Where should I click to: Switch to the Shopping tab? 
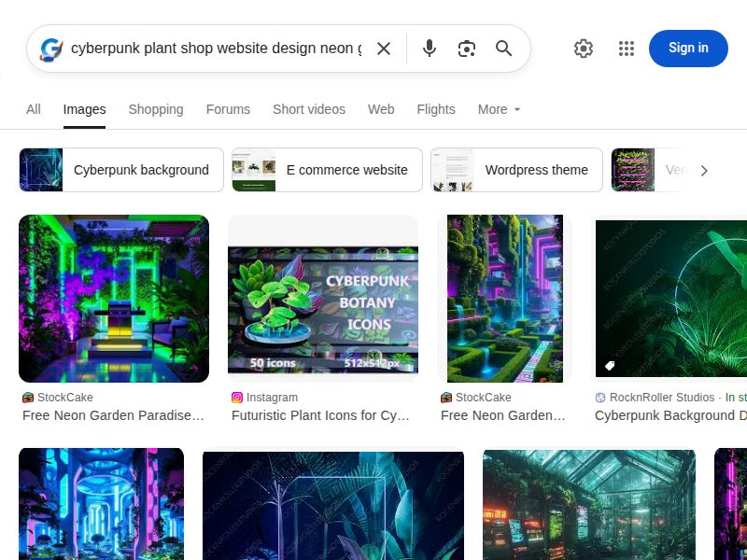[x=155, y=109]
